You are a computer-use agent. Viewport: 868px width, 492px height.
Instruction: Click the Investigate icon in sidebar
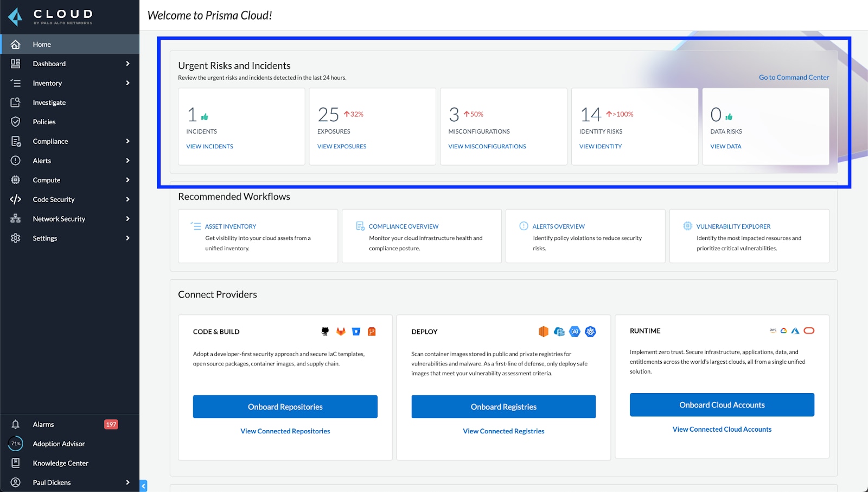16,102
